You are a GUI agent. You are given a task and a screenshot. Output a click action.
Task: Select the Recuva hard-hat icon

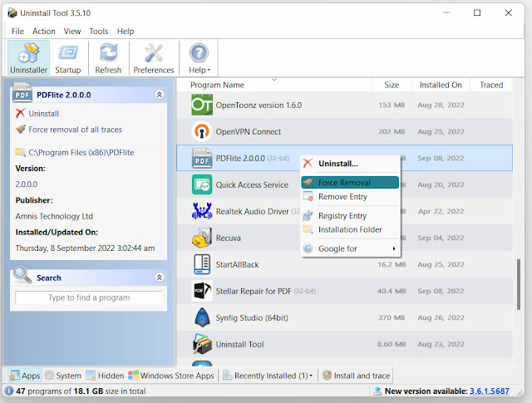202,238
